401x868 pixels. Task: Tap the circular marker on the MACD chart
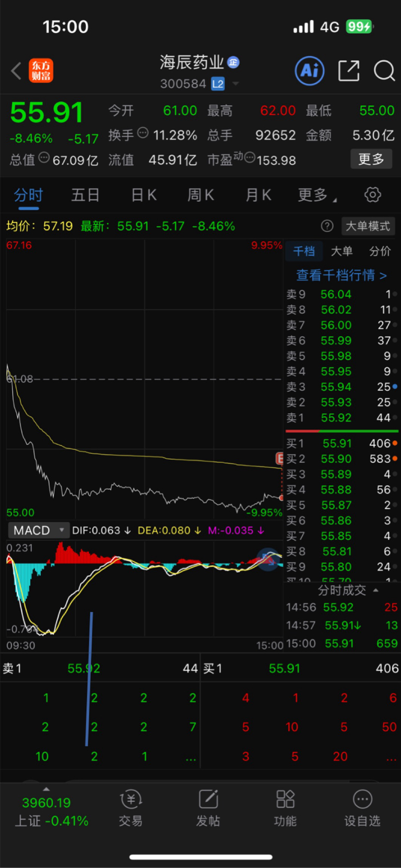coord(269,559)
